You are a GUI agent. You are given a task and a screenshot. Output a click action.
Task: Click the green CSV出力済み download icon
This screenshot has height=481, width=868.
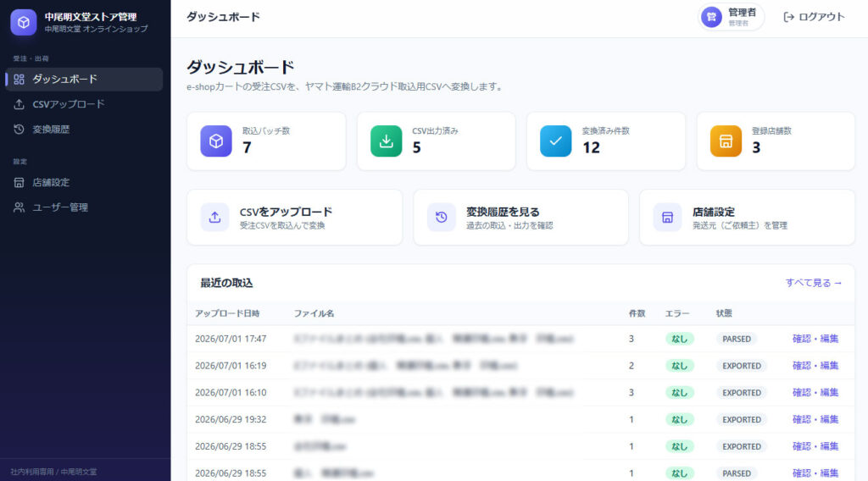coord(386,141)
